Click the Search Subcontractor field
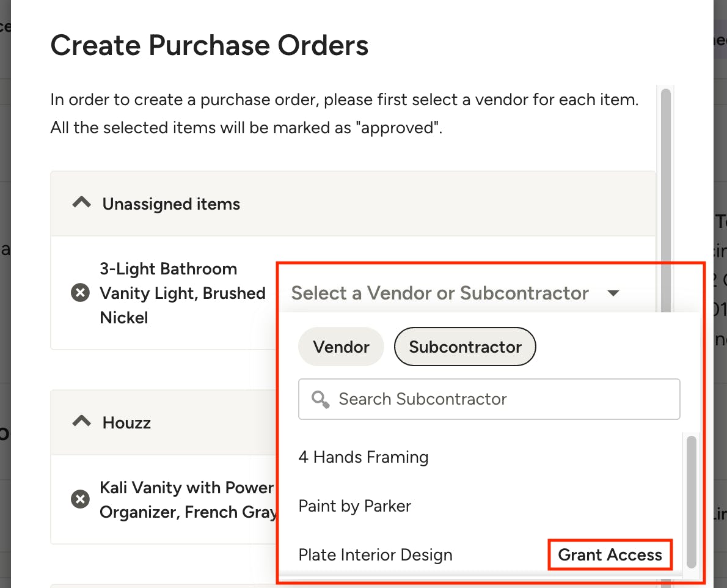727x588 pixels. 501,400
